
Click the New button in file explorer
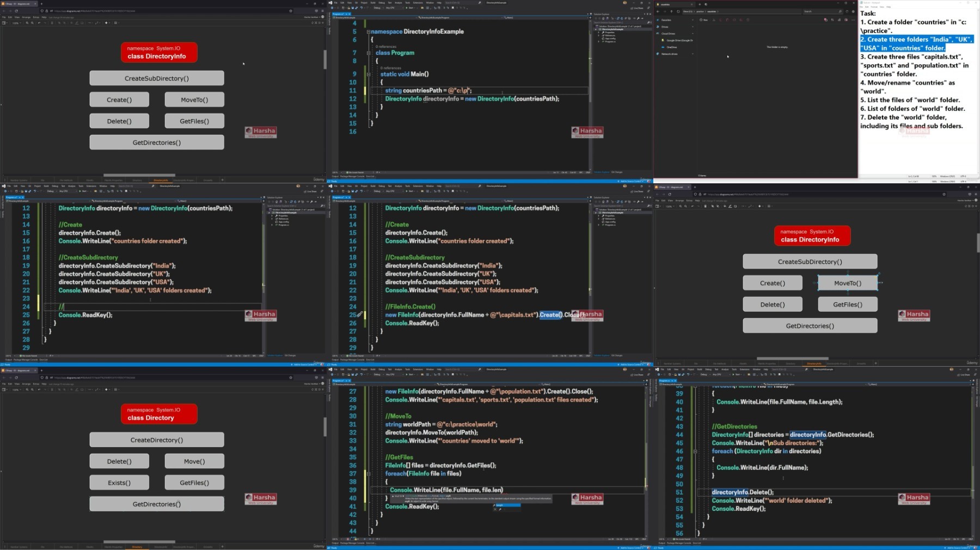coord(703,20)
